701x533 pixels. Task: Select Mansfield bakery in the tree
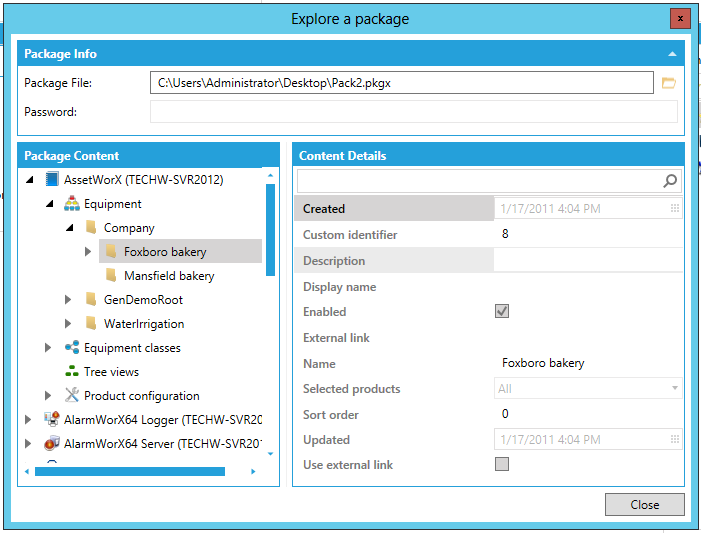(x=168, y=276)
